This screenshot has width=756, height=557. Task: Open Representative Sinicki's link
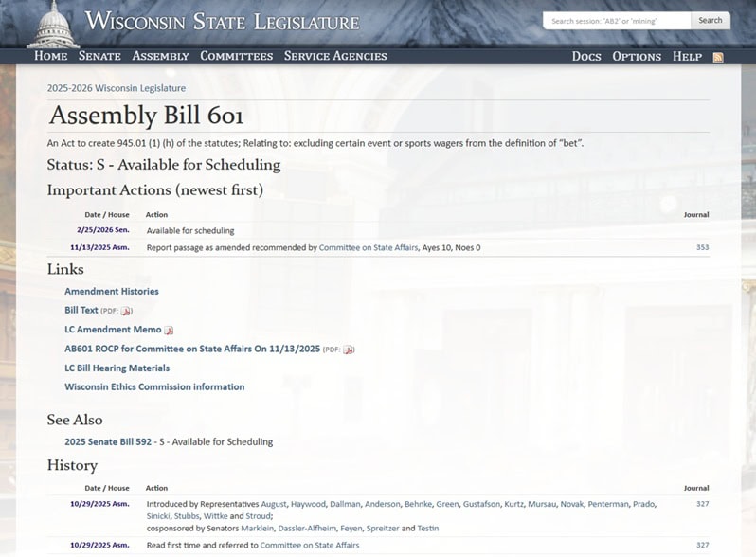pos(158,516)
